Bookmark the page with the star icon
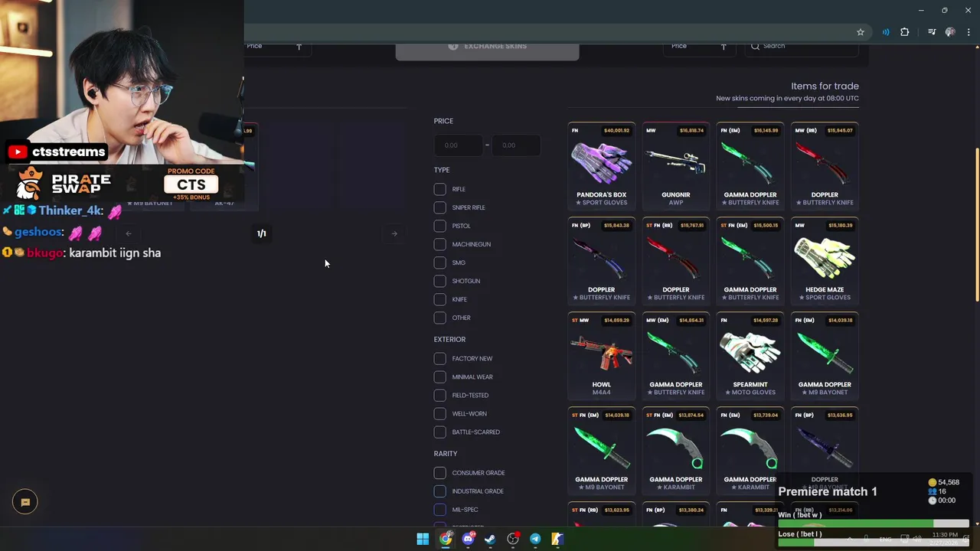This screenshot has width=980, height=551. click(861, 32)
